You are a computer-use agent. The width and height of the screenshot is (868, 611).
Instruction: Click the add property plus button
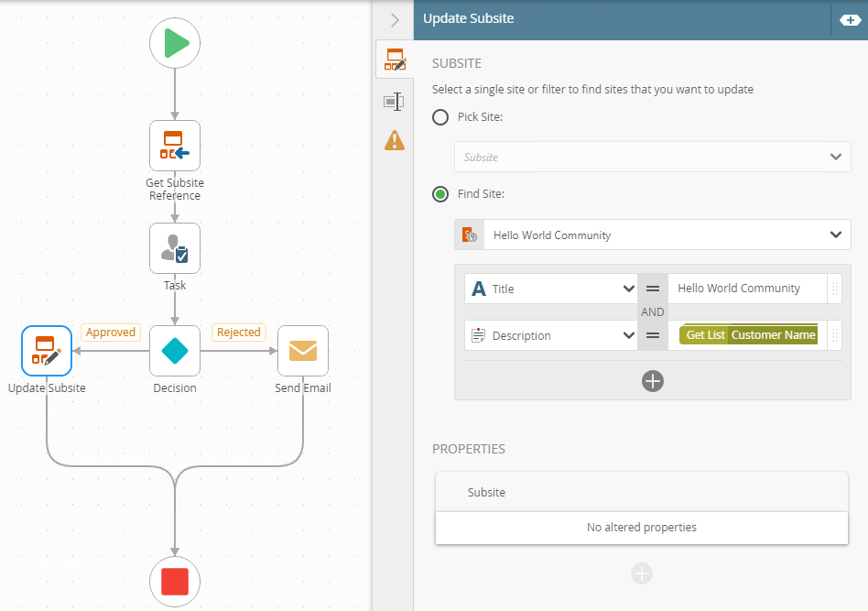point(642,573)
